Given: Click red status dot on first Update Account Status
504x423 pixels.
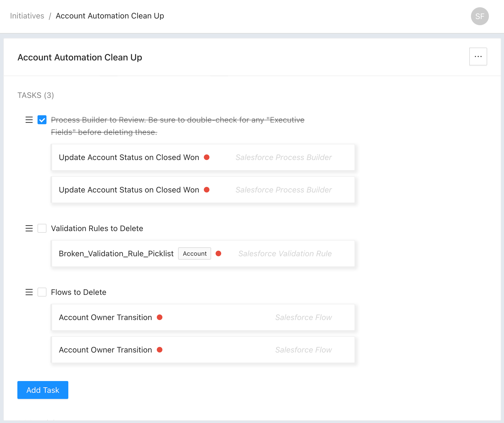Looking at the screenshot, I should coord(207,158).
